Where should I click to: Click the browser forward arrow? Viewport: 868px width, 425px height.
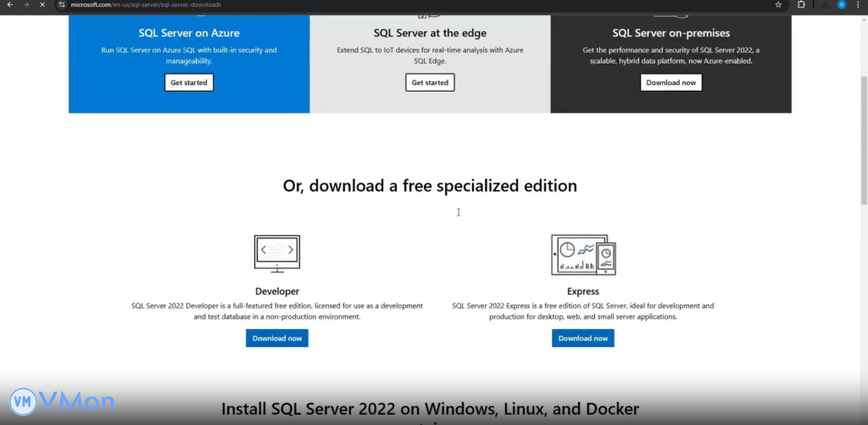(x=25, y=4)
